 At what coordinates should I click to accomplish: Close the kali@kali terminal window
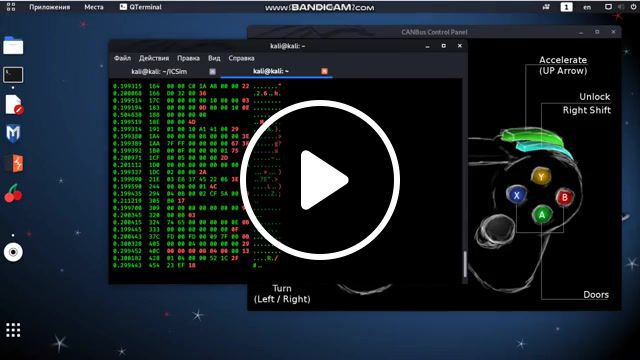pyautogui.click(x=460, y=46)
